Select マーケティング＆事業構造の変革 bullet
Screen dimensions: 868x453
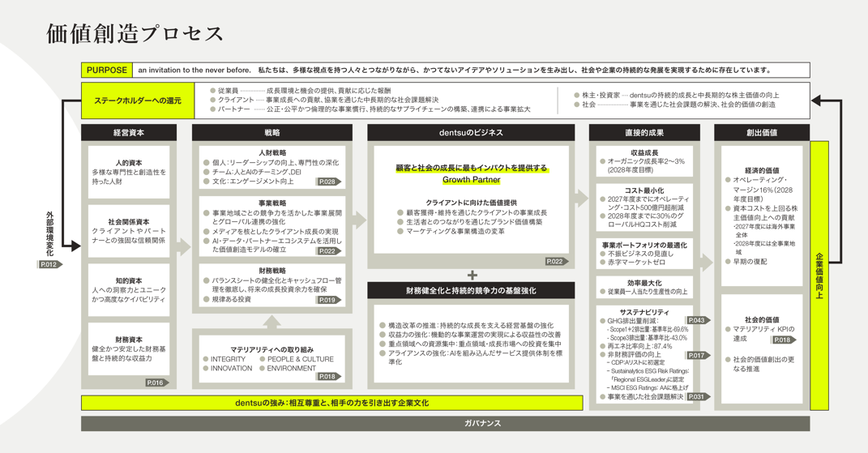[x=451, y=231]
